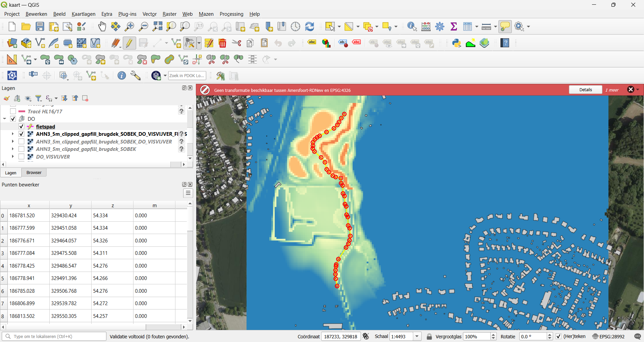Enable the DO_VISVIJVER layer checkbox
Viewport: 644px width, 342px height.
coord(21,157)
